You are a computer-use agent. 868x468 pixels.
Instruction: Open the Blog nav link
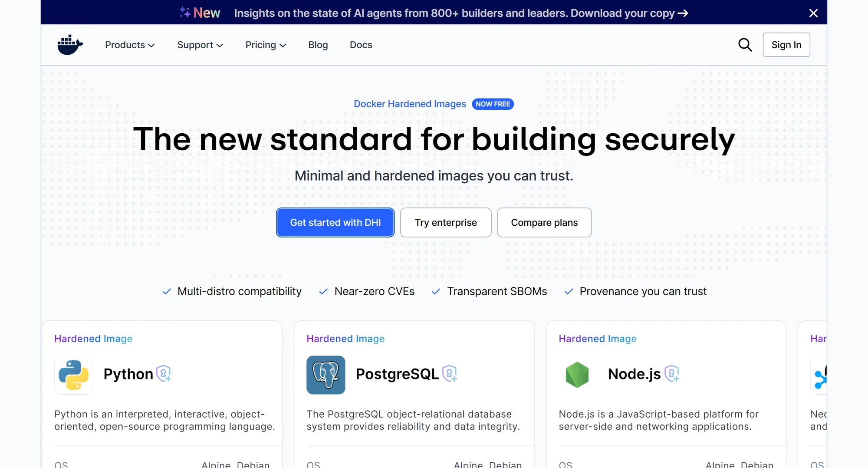[x=318, y=45]
